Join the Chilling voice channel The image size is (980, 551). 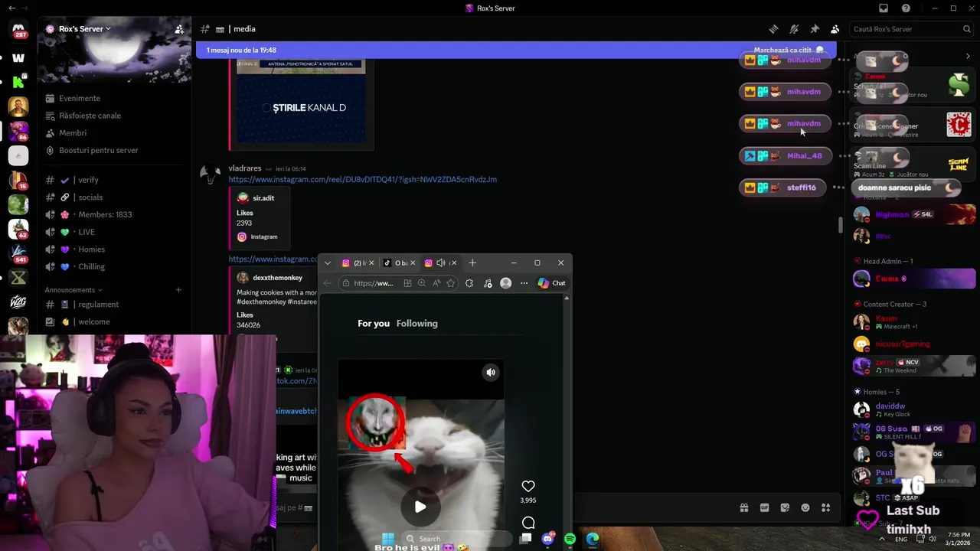(x=115, y=266)
